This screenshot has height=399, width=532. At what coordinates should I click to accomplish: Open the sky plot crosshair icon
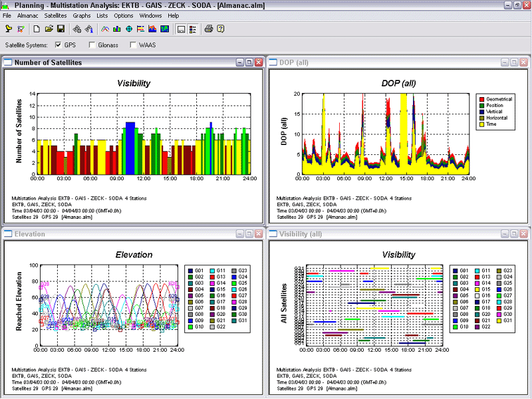click(x=129, y=29)
